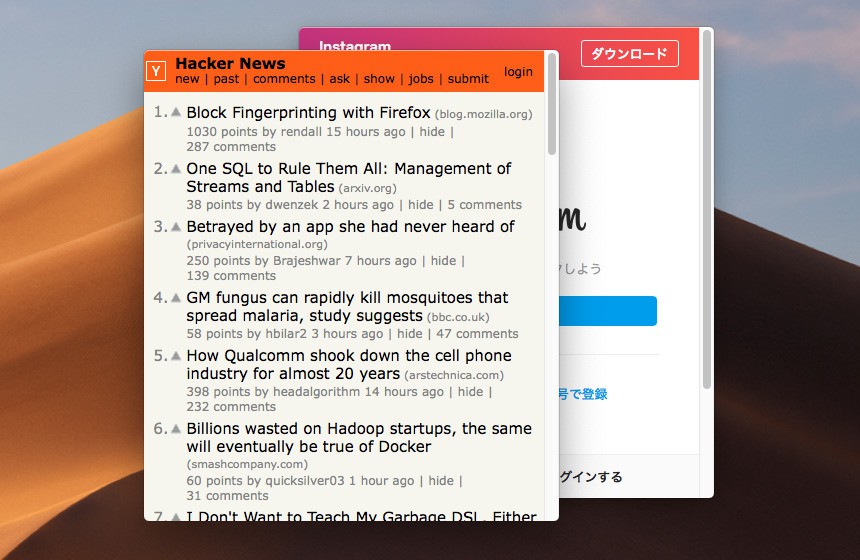
Task: Open the 5 comments thread
Action: point(485,205)
